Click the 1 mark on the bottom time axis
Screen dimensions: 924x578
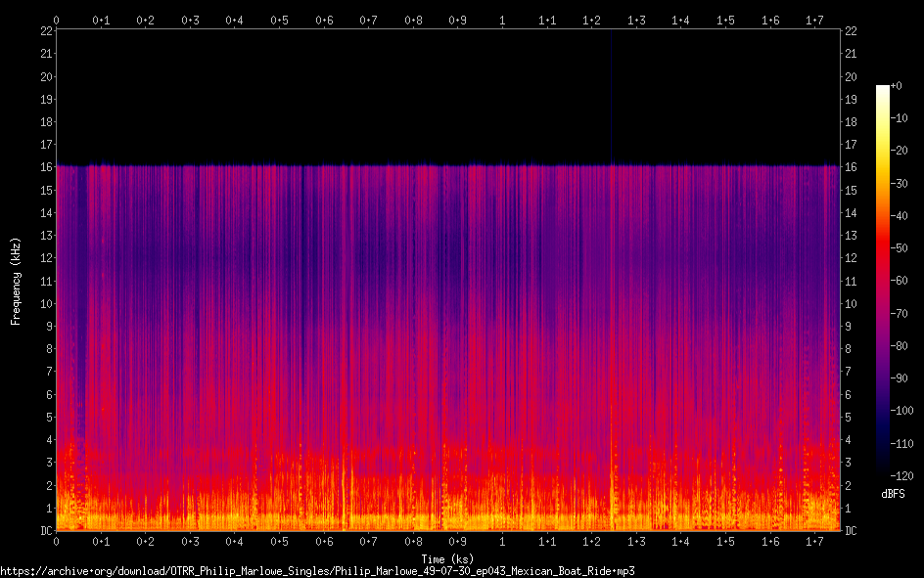tap(503, 542)
